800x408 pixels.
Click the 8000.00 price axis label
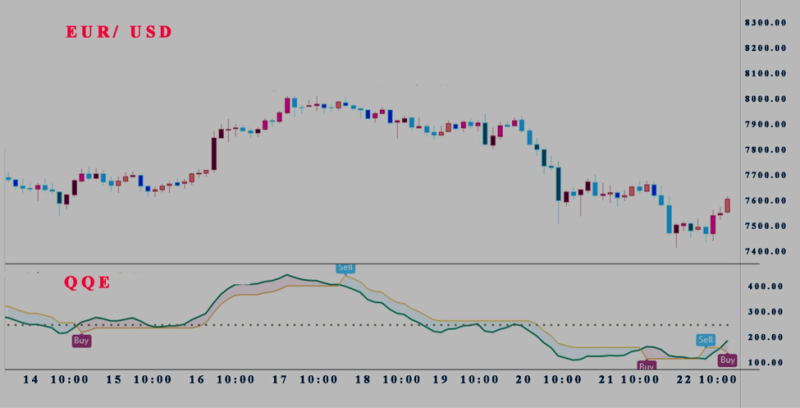pyautogui.click(x=765, y=99)
